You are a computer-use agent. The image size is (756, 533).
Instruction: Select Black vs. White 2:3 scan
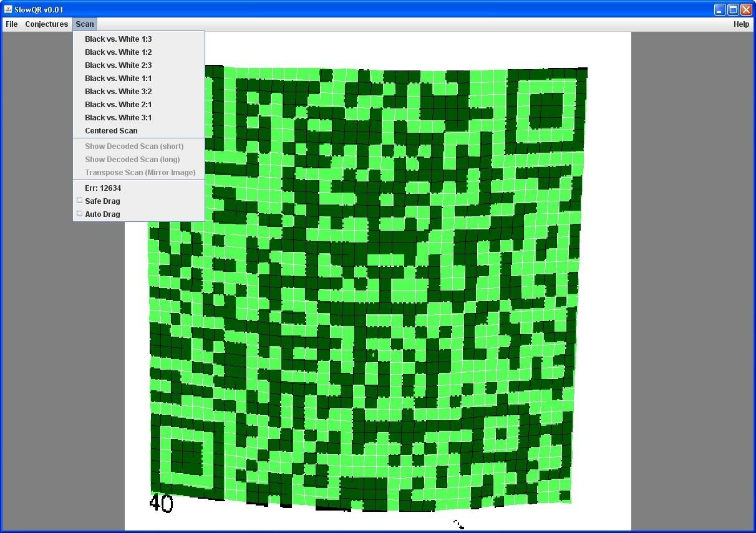click(139, 65)
